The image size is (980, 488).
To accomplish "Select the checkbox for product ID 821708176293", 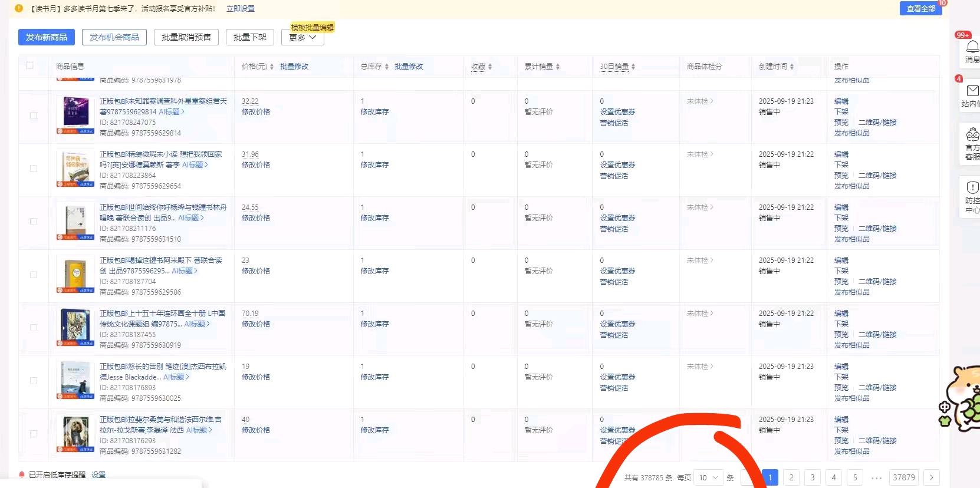I will (34, 434).
